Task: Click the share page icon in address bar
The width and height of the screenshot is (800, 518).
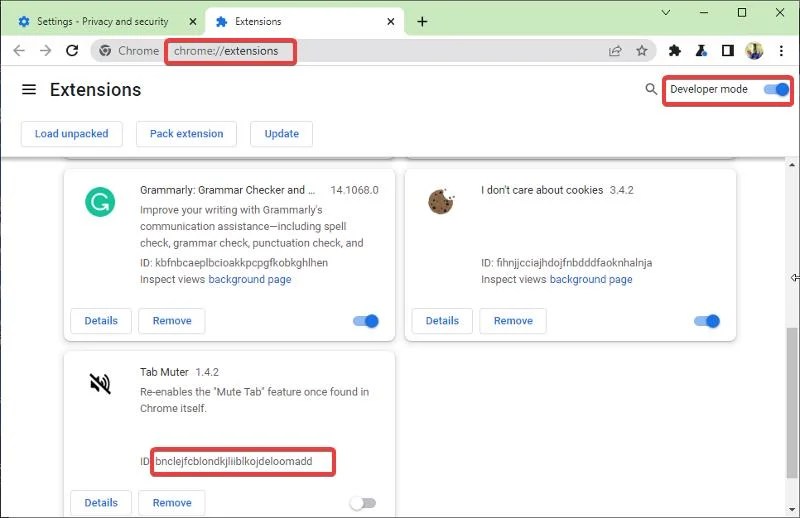Action: [615, 51]
